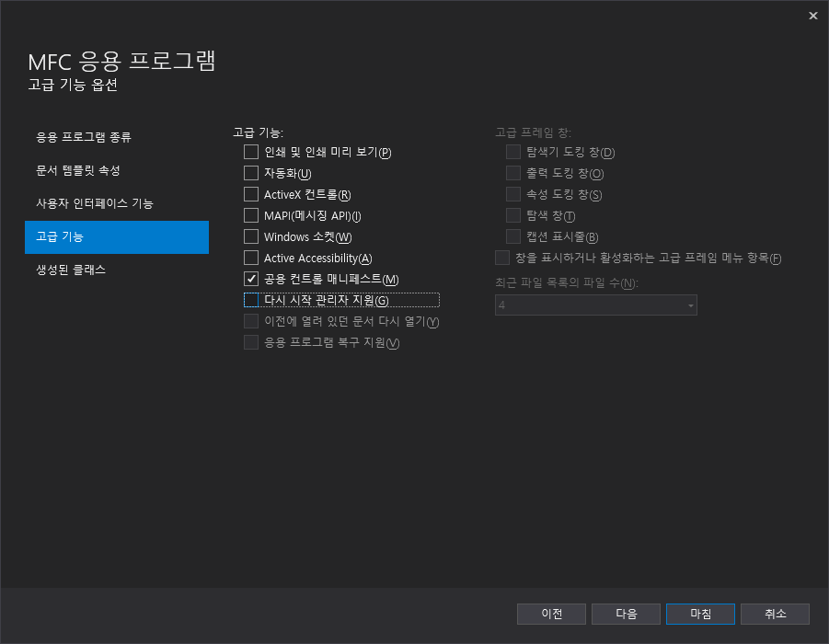Click 고급 프레임 메뉴 항목 checkbox
Image resolution: width=829 pixels, height=644 pixels.
tap(502, 258)
